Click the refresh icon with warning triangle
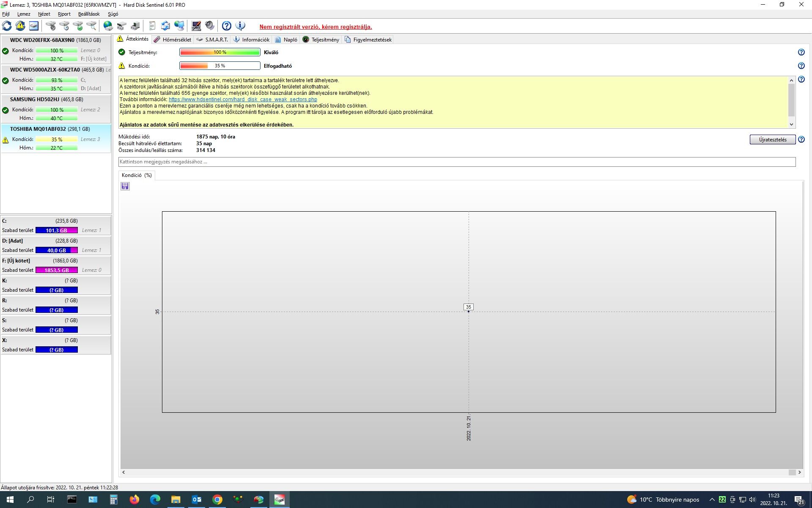This screenshot has width=812, height=508. click(20, 26)
